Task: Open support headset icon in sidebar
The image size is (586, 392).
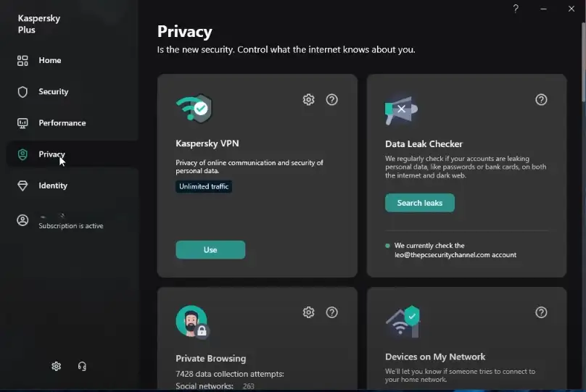Action: 81,367
